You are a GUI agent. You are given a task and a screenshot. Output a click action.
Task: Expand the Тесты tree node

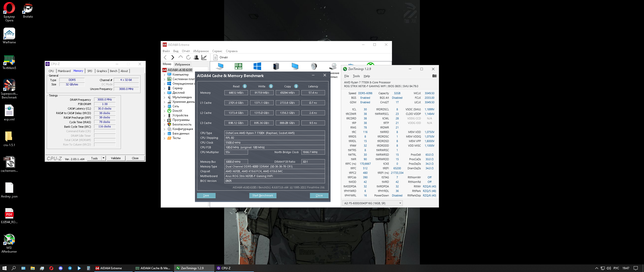[x=165, y=138]
